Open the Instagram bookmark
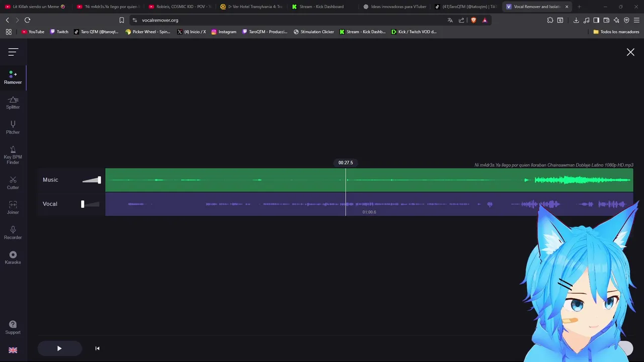The image size is (644, 362). click(224, 32)
